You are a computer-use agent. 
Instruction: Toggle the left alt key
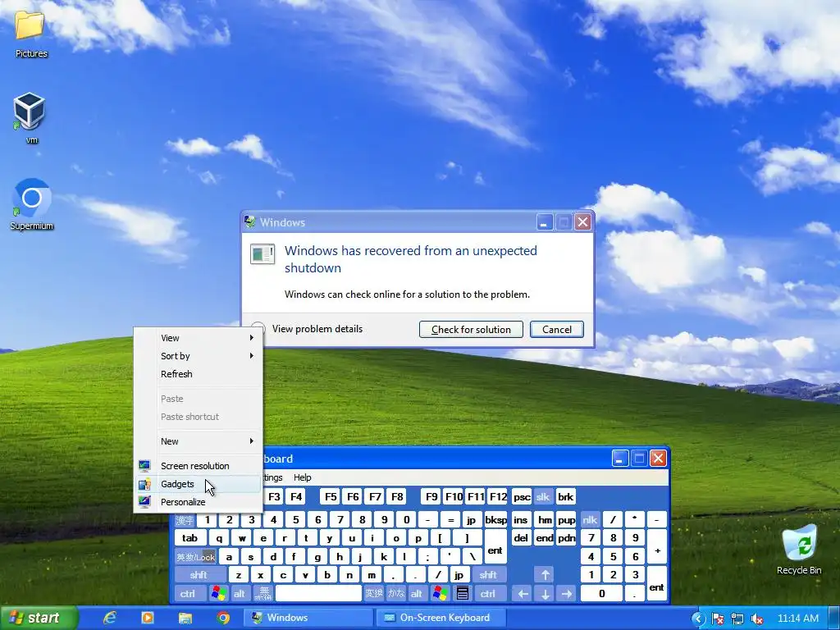[x=240, y=594]
